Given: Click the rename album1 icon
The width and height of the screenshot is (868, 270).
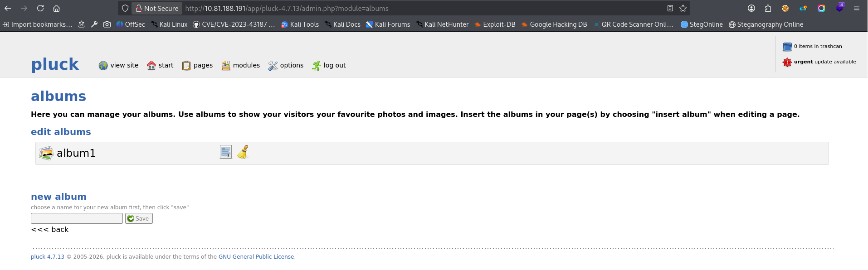Looking at the screenshot, I should pos(226,152).
